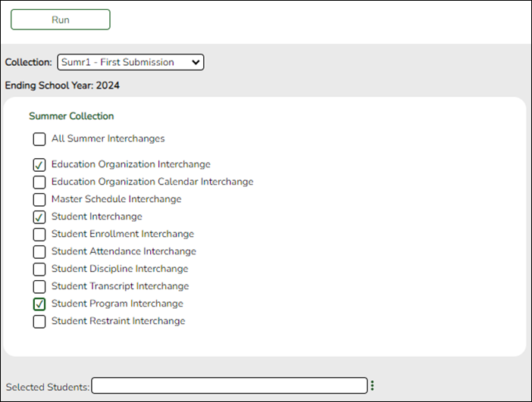Click the Summer Collection heading
532x402 pixels.
pos(71,117)
